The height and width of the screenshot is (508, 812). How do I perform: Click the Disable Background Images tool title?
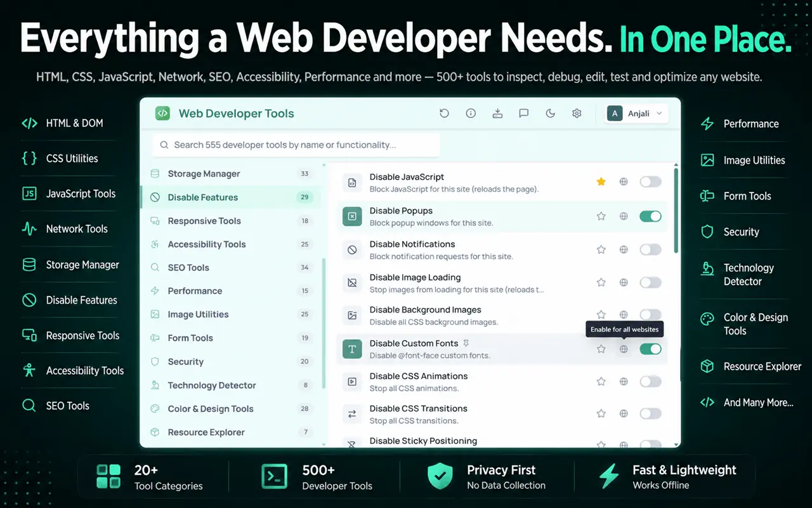point(426,310)
